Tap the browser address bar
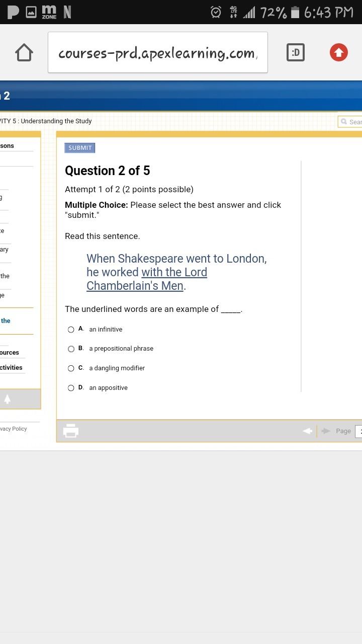Image resolution: width=362 pixels, height=644 pixels. click(157, 52)
